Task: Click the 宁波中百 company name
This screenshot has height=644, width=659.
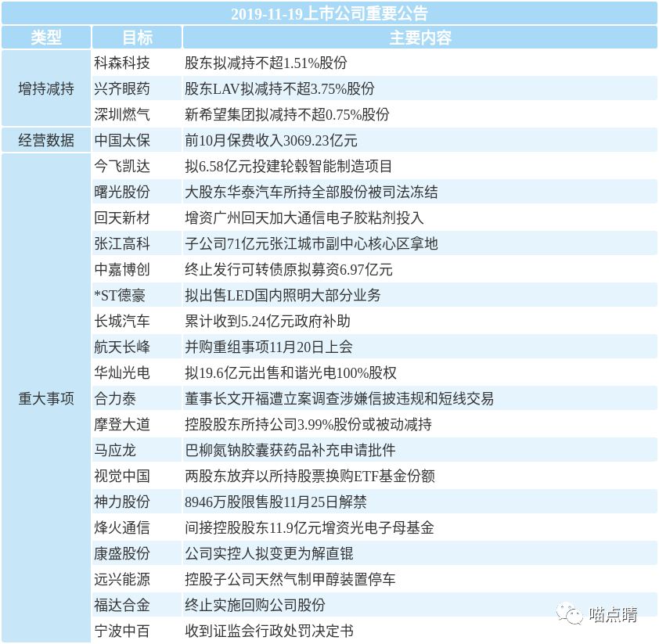Action: pos(122,631)
